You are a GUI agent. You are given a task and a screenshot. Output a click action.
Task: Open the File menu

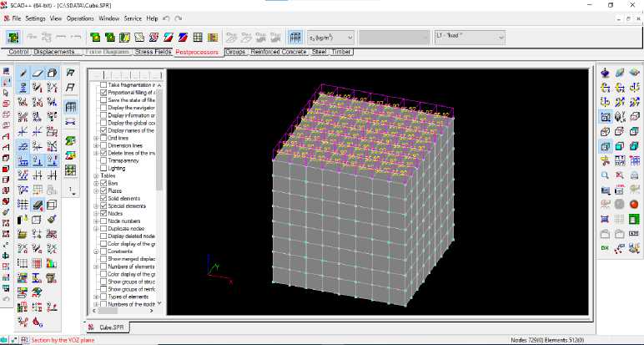tap(17, 18)
